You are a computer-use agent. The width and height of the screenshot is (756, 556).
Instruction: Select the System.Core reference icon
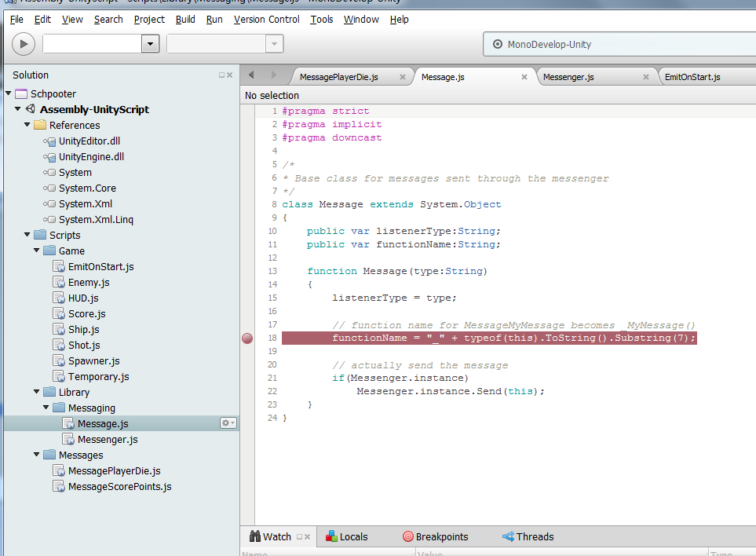pos(49,188)
